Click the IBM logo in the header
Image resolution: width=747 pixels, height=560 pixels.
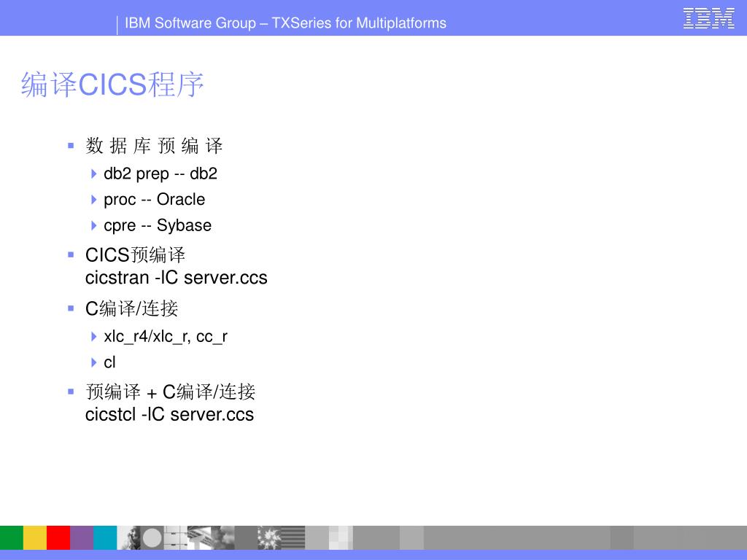[708, 18]
